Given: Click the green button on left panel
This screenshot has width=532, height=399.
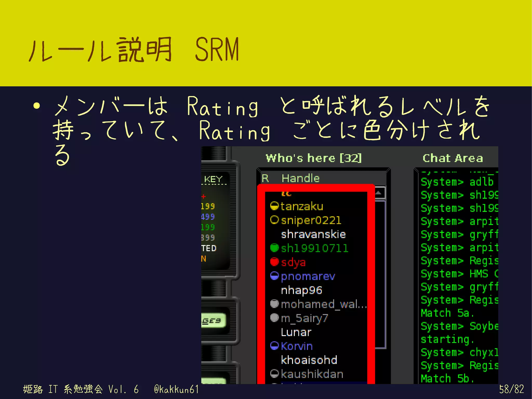Looking at the screenshot, I should (x=213, y=320).
